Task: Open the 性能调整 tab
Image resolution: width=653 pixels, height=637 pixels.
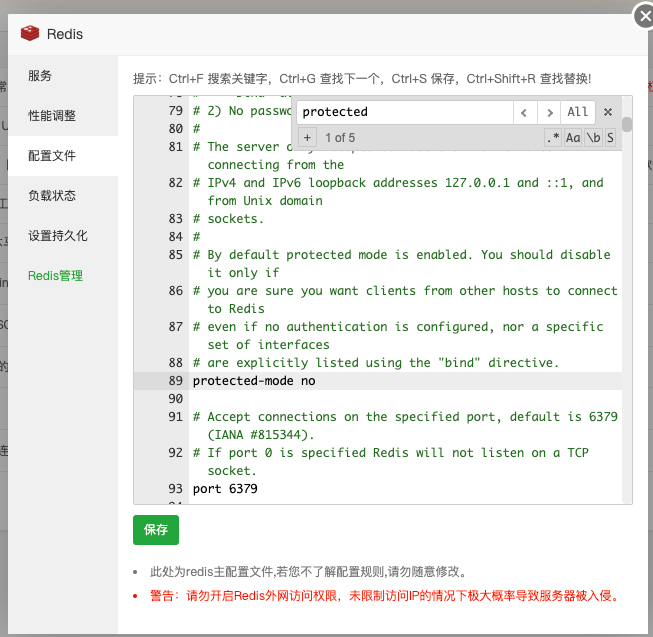Action: point(63,116)
